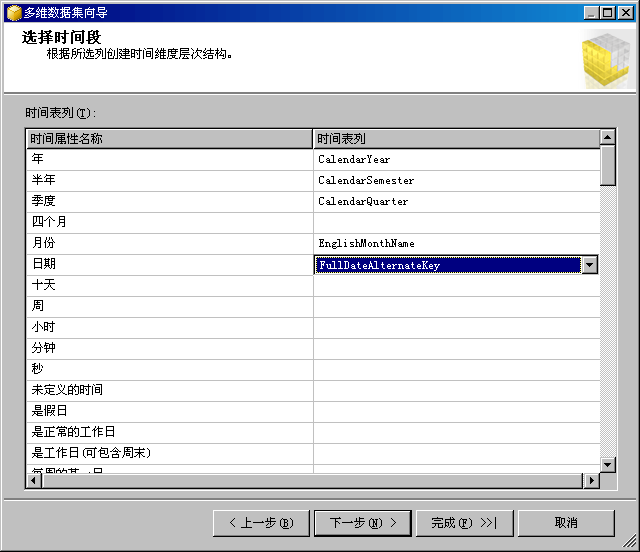
Task: Click the empty time column cell for 四个月
Action: [456, 223]
